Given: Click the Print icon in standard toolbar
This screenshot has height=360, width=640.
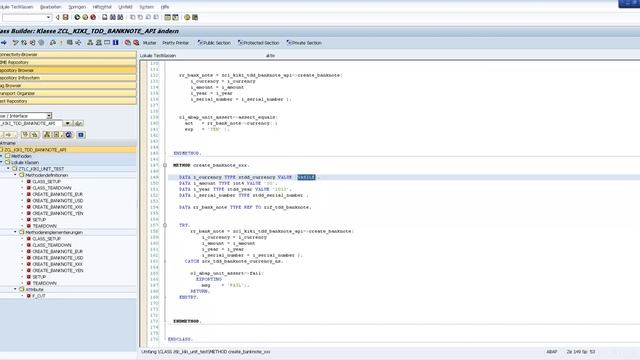Looking at the screenshot, I should [104, 17].
